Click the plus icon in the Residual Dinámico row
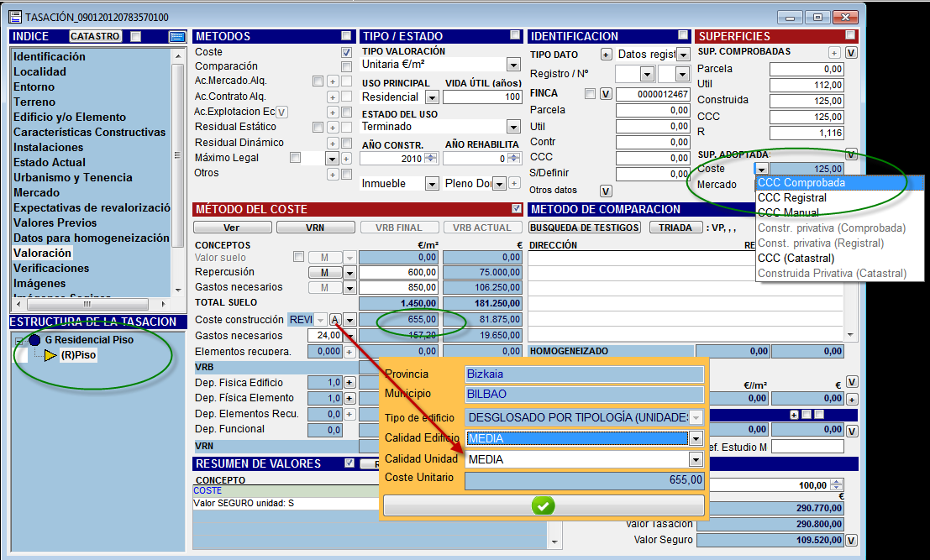Screen dimensions: 930x560 click(x=333, y=144)
